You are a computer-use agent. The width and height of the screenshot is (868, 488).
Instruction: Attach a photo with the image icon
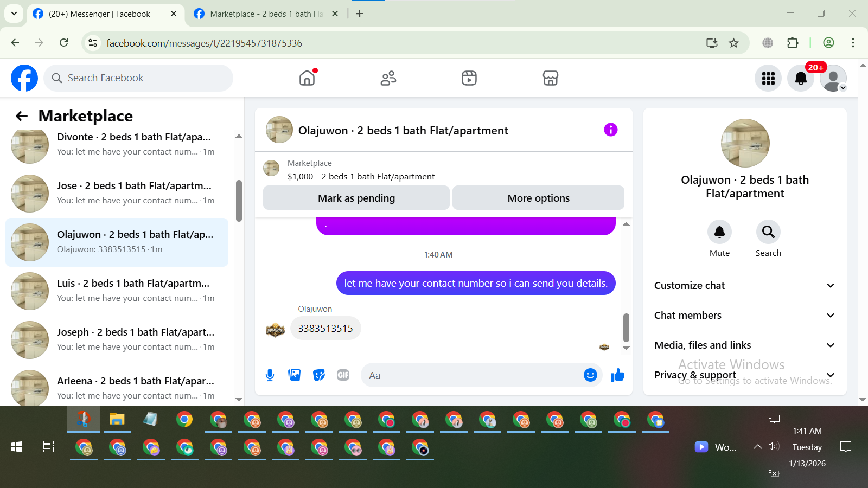[295, 375]
